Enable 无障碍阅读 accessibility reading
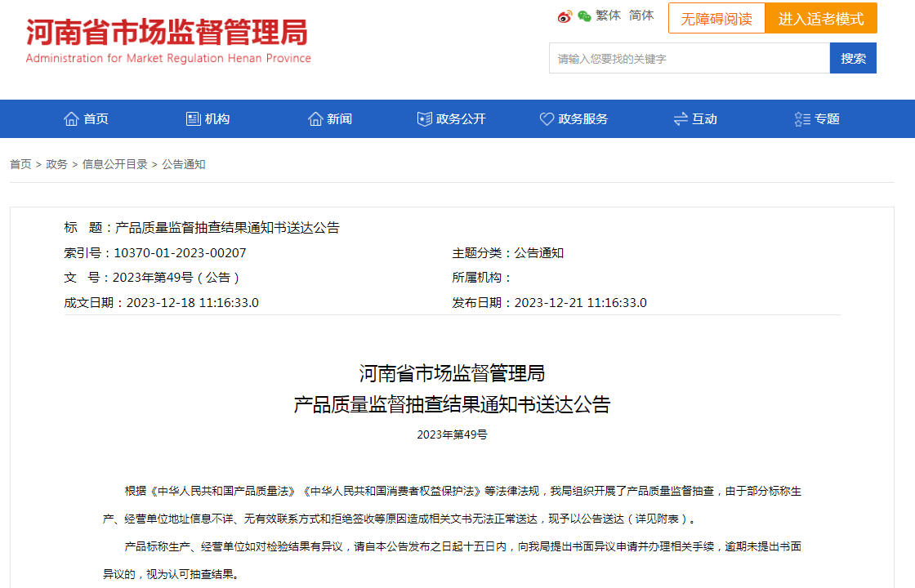Viewport: 915px width, 588px height. [716, 19]
